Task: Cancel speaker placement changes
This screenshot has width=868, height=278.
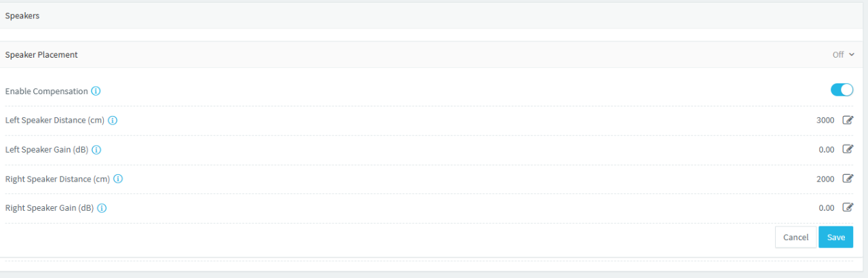Action: pyautogui.click(x=795, y=237)
